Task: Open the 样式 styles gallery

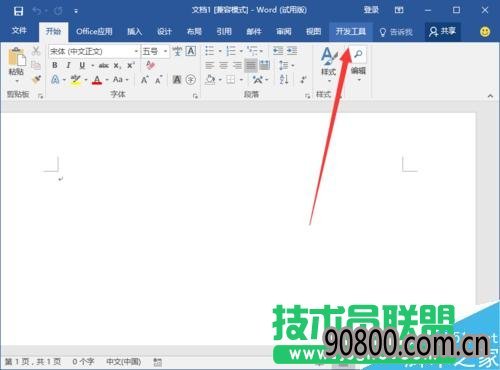Action: [329, 64]
